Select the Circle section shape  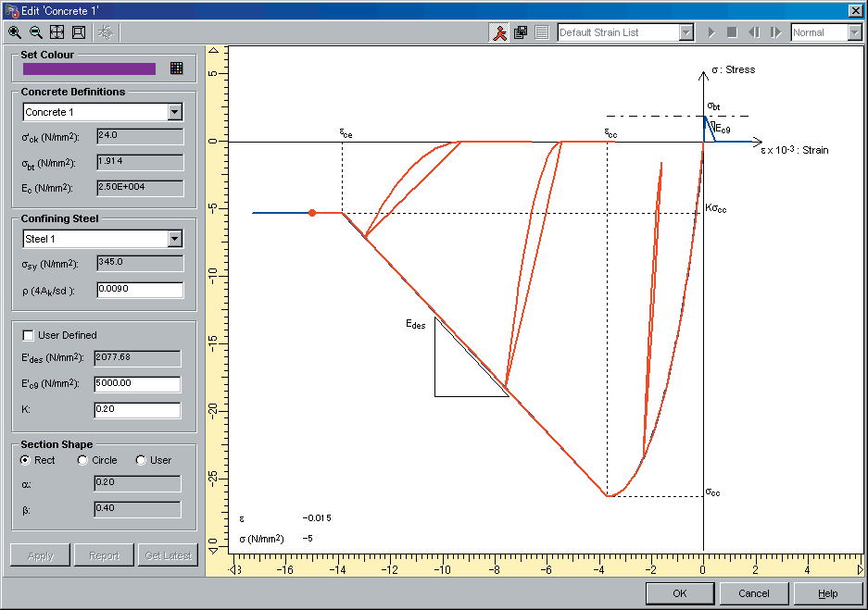point(82,460)
